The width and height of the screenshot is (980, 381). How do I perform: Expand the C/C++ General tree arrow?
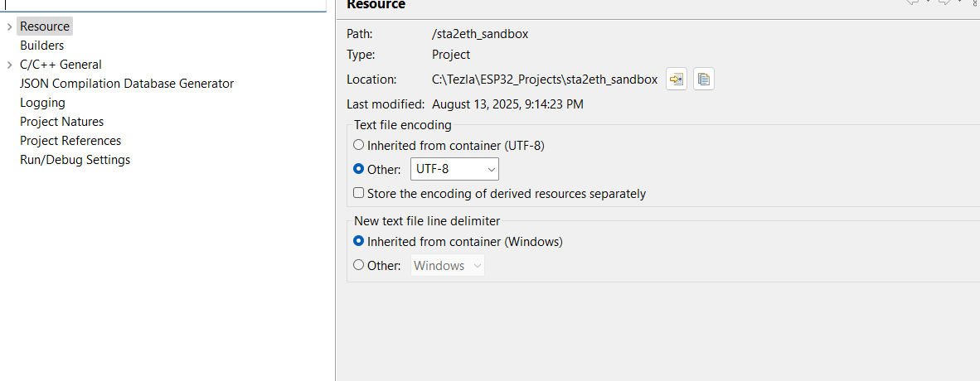9,65
